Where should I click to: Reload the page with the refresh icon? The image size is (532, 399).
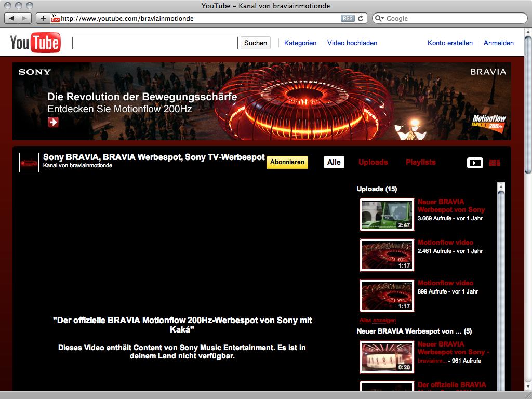362,18
